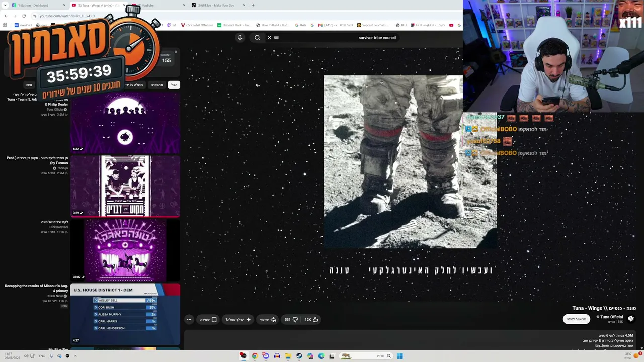Viewport: 644px width, 362px height.
Task: Open the Chrome apps grid in bookmarks bar
Action: coord(5,25)
